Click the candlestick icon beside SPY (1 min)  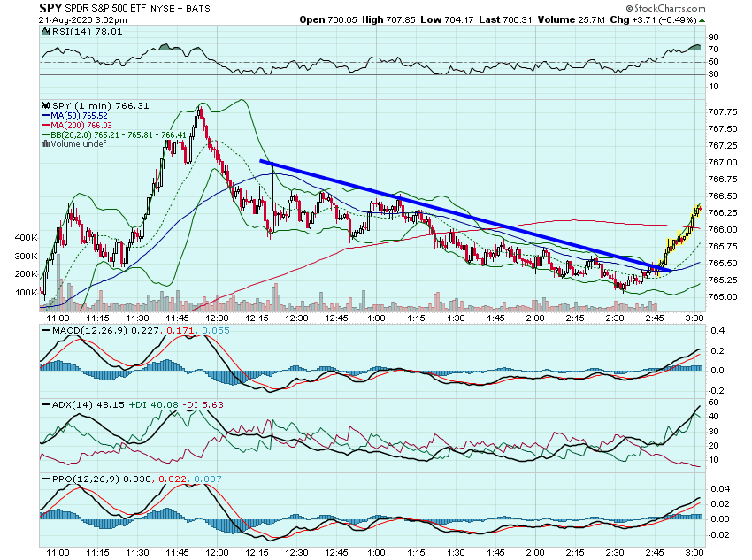click(45, 105)
